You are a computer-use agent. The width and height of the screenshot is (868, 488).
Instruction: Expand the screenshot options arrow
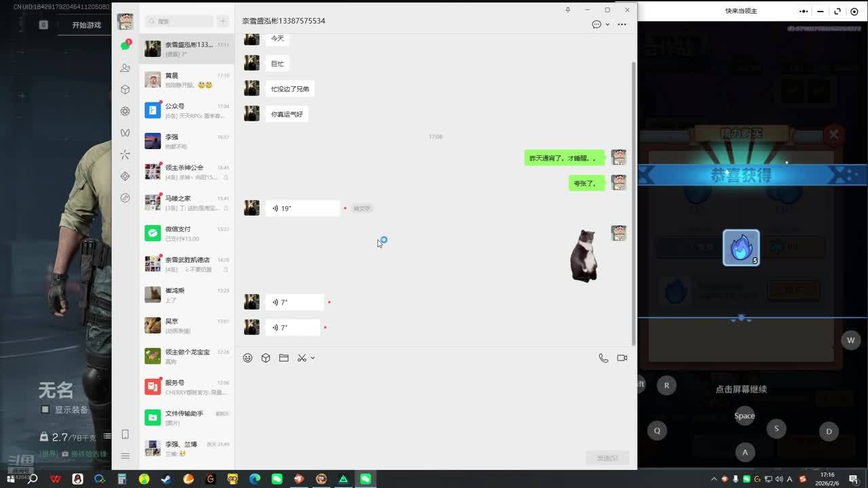coord(313,358)
